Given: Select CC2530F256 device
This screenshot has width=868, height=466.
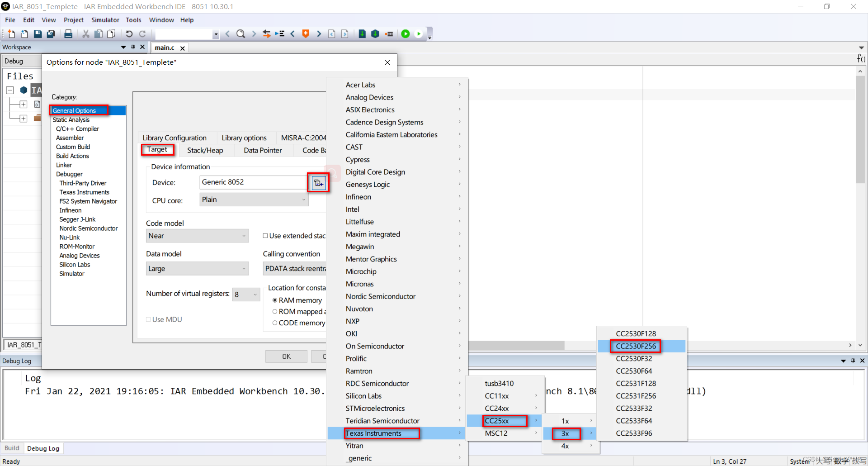Looking at the screenshot, I should (642, 346).
